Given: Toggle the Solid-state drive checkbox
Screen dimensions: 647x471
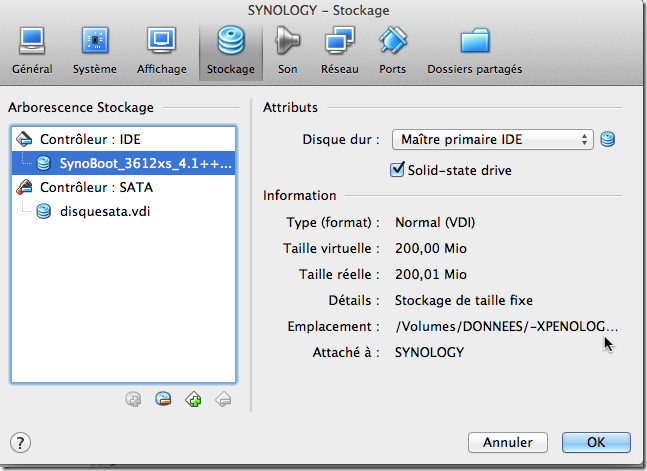Looking at the screenshot, I should tap(397, 170).
